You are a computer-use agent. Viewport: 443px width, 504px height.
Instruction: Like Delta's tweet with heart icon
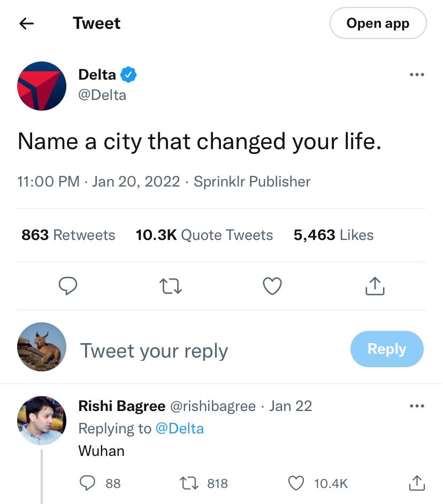coord(272,286)
